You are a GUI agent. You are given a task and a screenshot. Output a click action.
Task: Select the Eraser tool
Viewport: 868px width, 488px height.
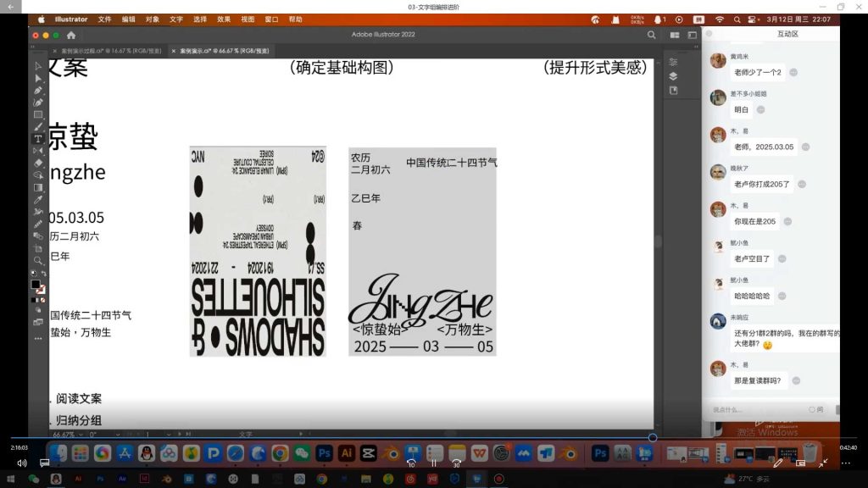point(38,163)
